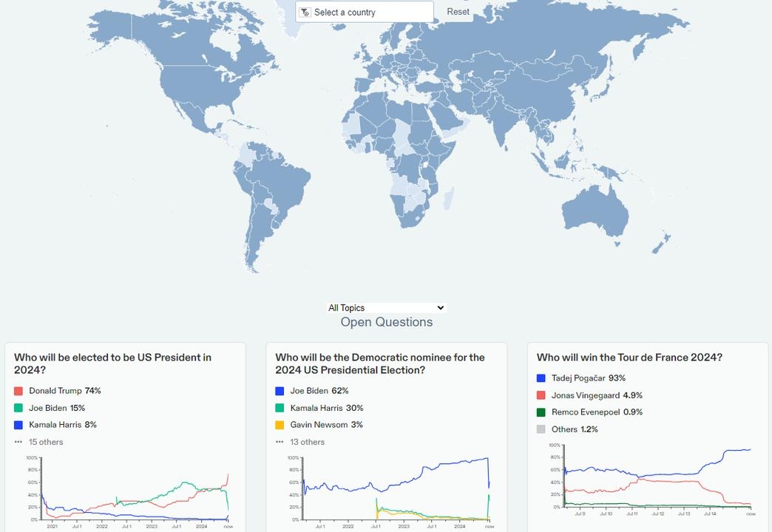Open the Democratic nominee question title
The height and width of the screenshot is (532, 772).
tap(379, 364)
